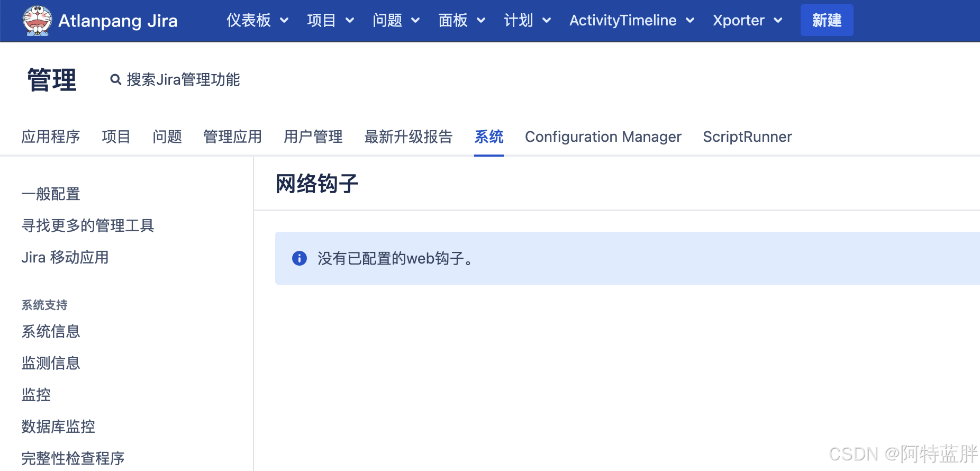Click the 系统支持 section heading
The width and height of the screenshot is (980, 471).
[44, 305]
